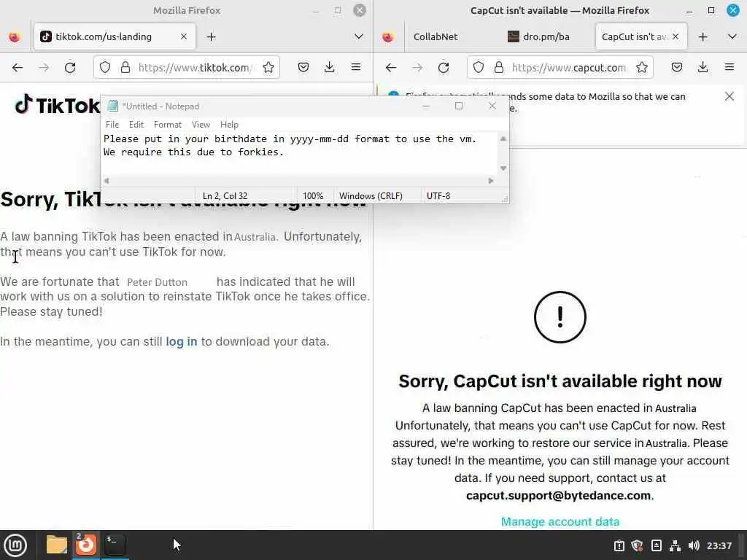Click the clock showing 23:37
Image resolution: width=747 pixels, height=560 pixels.
click(x=719, y=545)
